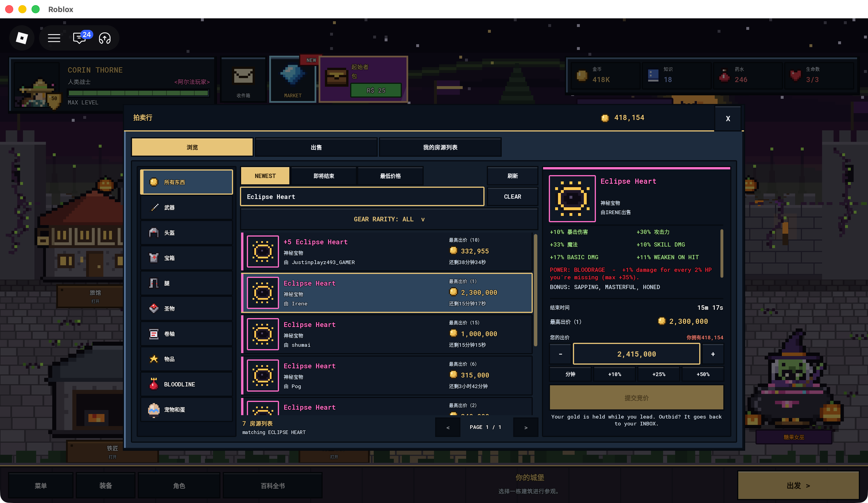Screen dimensions: 868x503
Task: Clear the search with CLEAR
Action: point(513,197)
